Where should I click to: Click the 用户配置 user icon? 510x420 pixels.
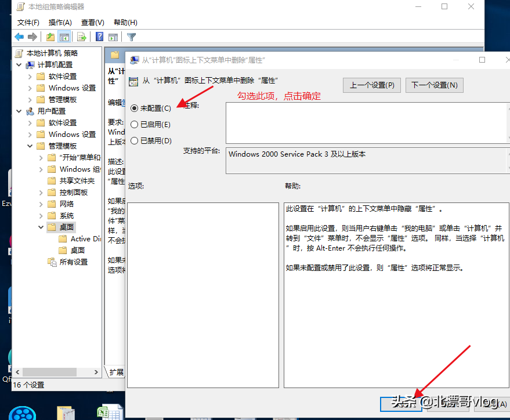[x=30, y=111]
